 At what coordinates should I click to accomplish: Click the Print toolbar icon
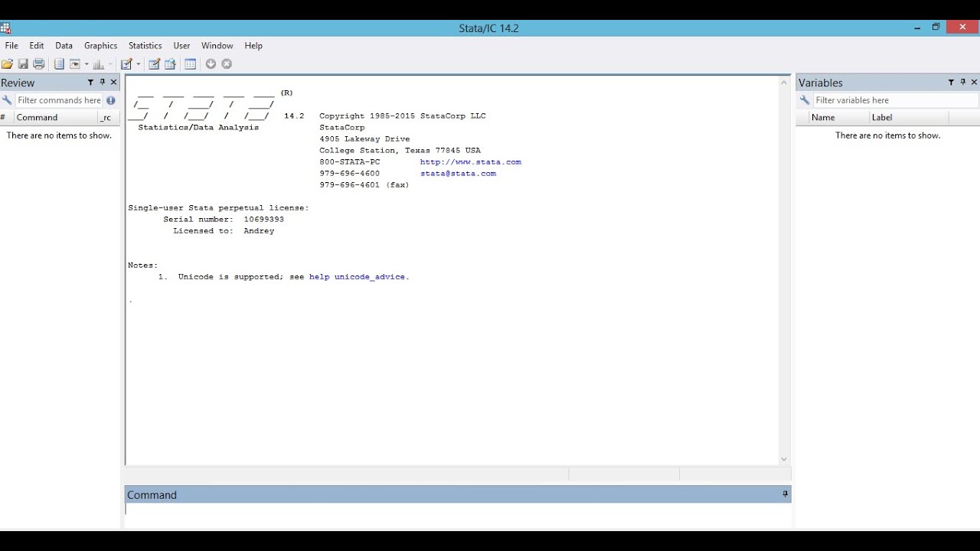(x=39, y=64)
